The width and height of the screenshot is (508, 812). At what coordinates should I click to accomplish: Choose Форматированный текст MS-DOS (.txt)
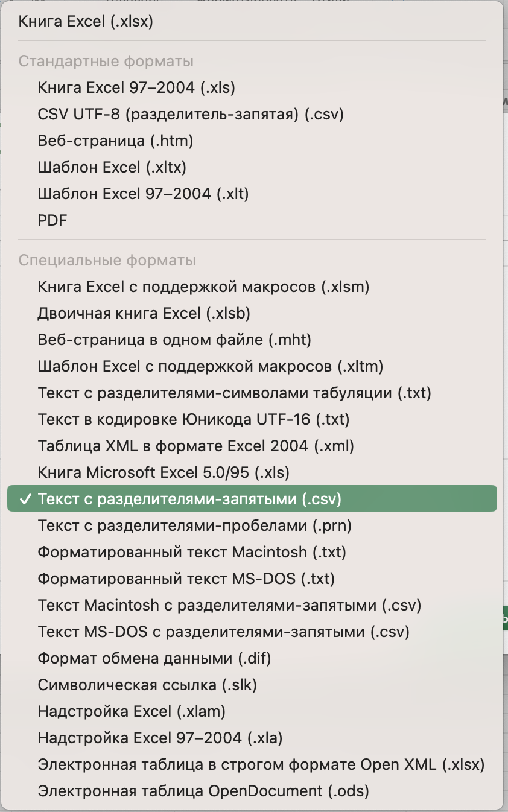tap(186, 579)
